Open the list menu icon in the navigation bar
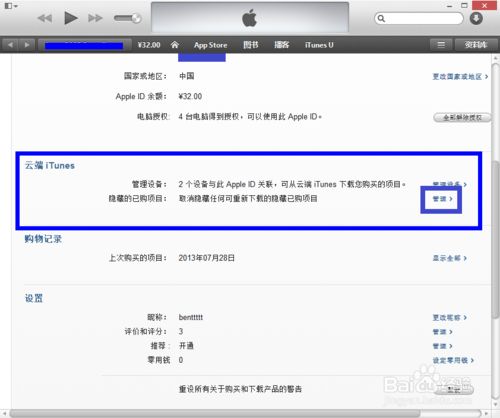 pos(441,45)
